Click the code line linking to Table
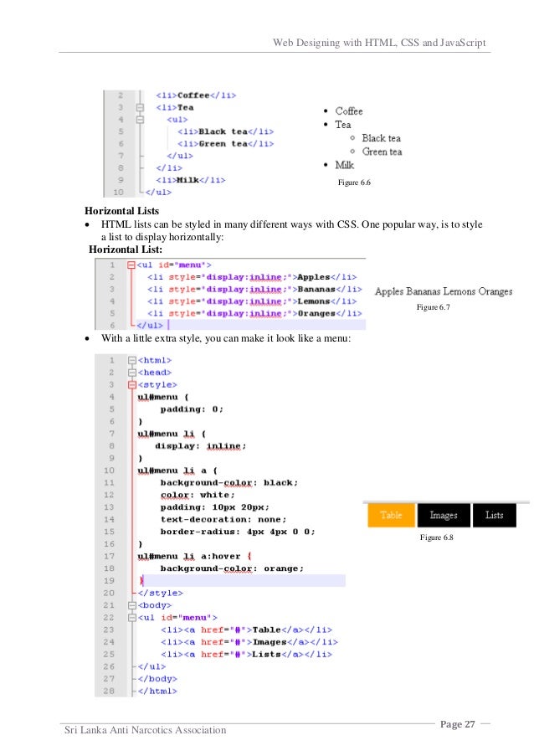The height and width of the screenshot is (756, 534). tap(246, 630)
